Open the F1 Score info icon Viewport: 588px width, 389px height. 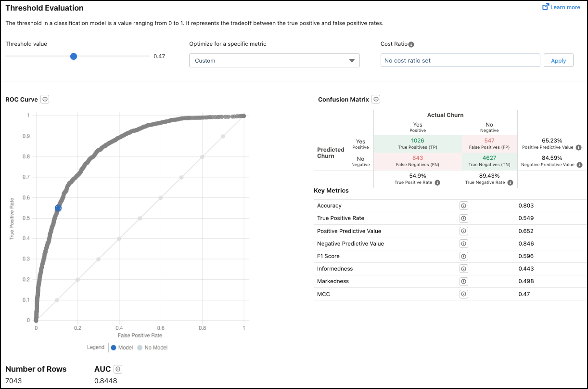(x=463, y=256)
